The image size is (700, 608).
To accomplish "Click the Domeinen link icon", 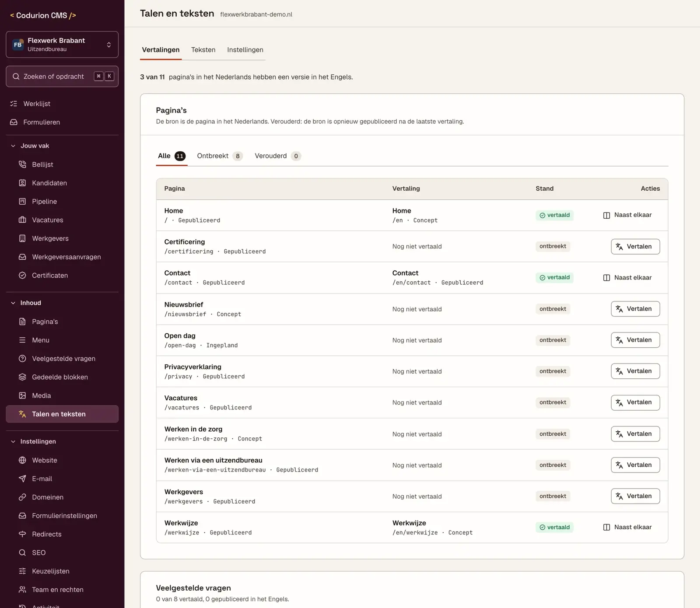I will pyautogui.click(x=22, y=497).
